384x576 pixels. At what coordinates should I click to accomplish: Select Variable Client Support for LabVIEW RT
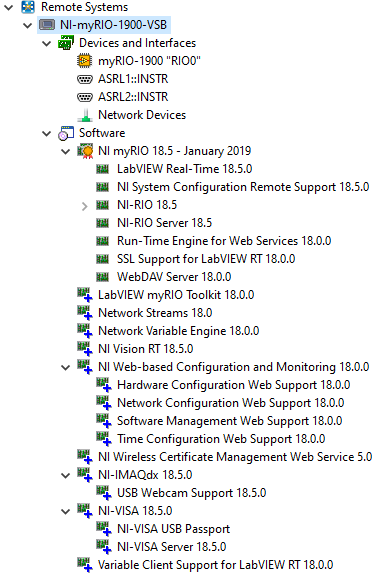coord(215,565)
